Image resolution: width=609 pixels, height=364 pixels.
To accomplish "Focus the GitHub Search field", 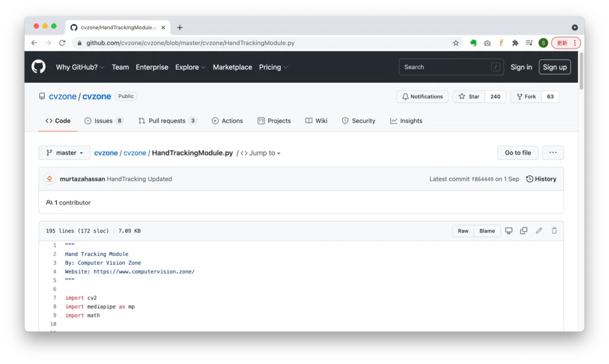I will pos(451,67).
